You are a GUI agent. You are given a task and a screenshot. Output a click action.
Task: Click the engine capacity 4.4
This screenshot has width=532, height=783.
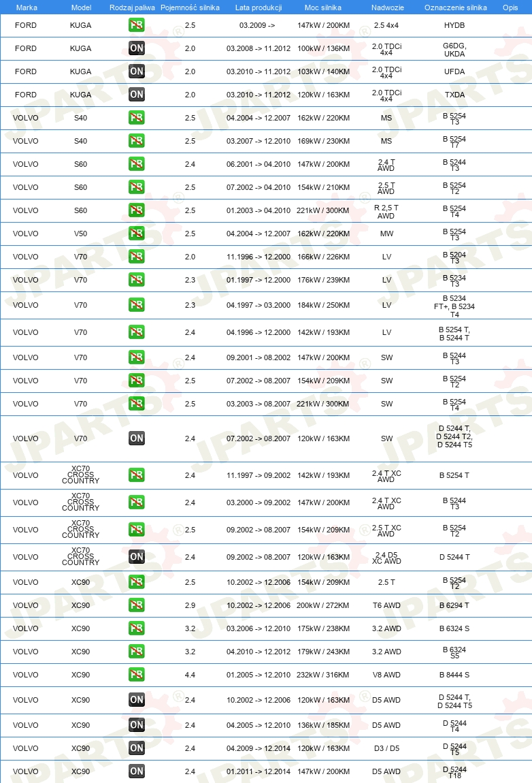click(190, 675)
